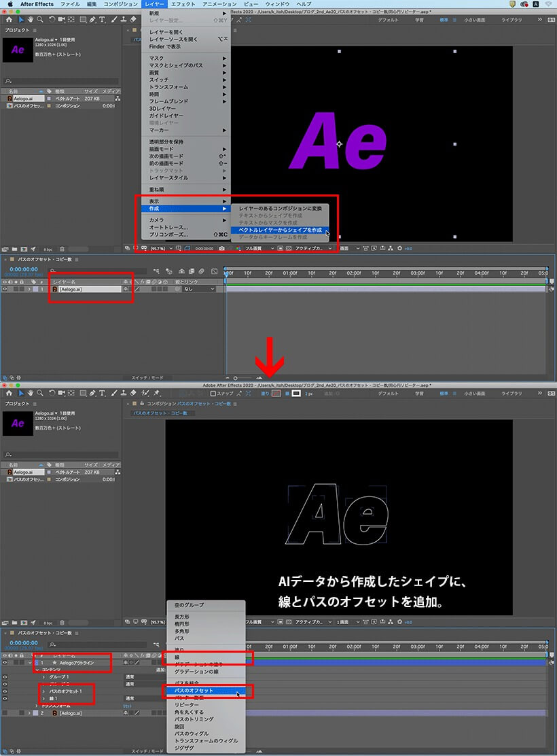This screenshot has height=756, width=557.
Task: Create new folder icon in upper Project panel
Action: click(14, 250)
